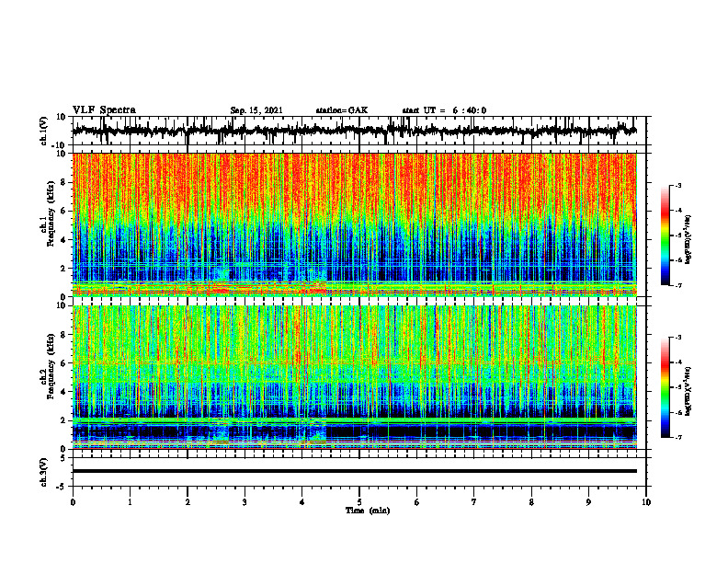Viewport: 728px width, 563px height.
Task: Click the "Time (min)" x-axis label
Action: [368, 511]
